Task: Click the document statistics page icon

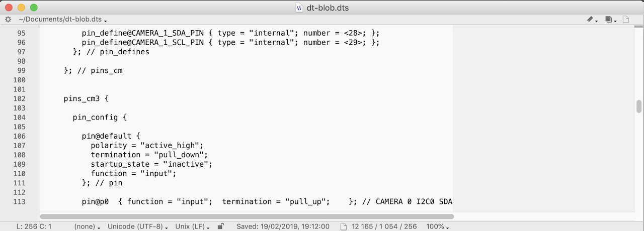Action: pos(344,226)
